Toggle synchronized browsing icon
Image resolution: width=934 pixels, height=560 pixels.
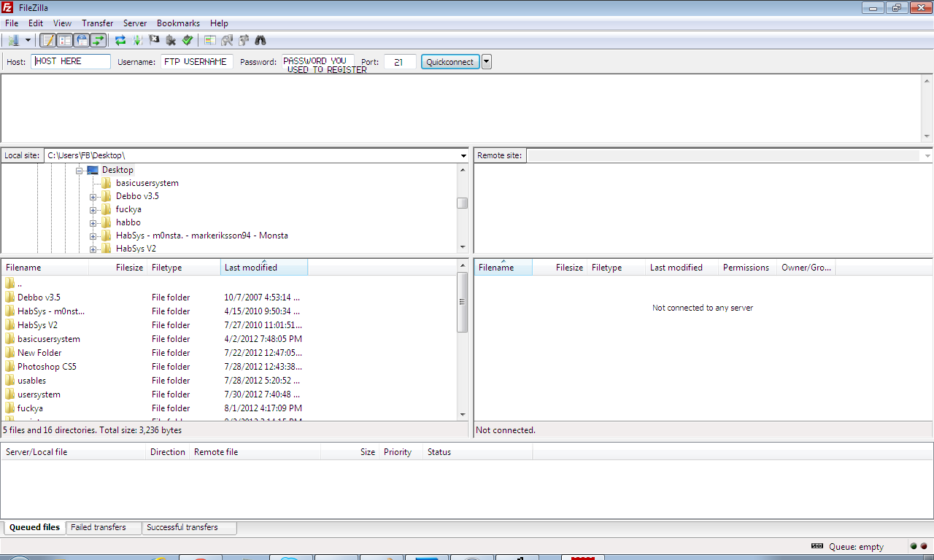pos(244,40)
